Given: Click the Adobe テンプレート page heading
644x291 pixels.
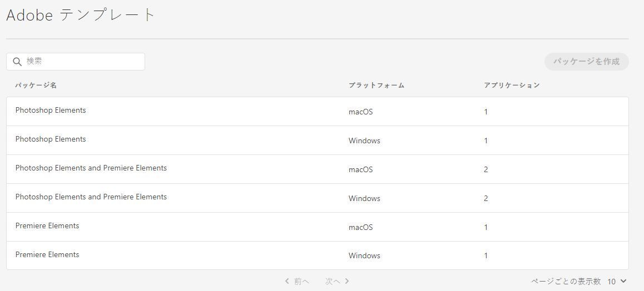Looking at the screenshot, I should [81, 15].
